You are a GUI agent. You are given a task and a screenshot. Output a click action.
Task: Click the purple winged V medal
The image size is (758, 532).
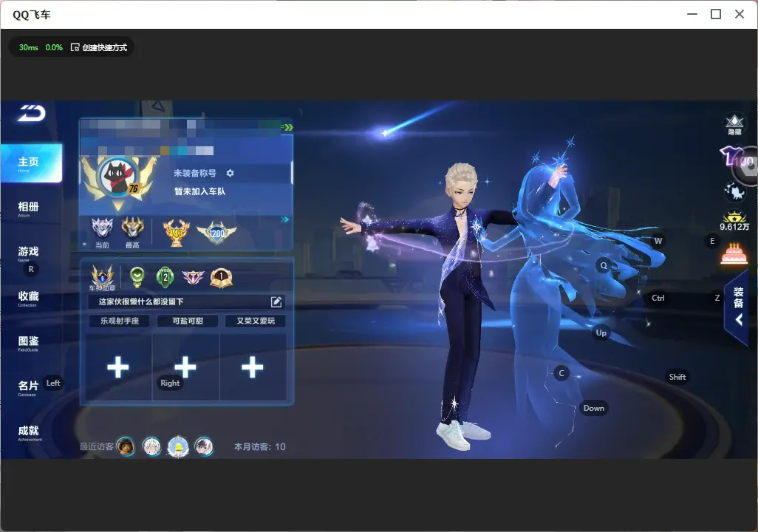tap(193, 277)
